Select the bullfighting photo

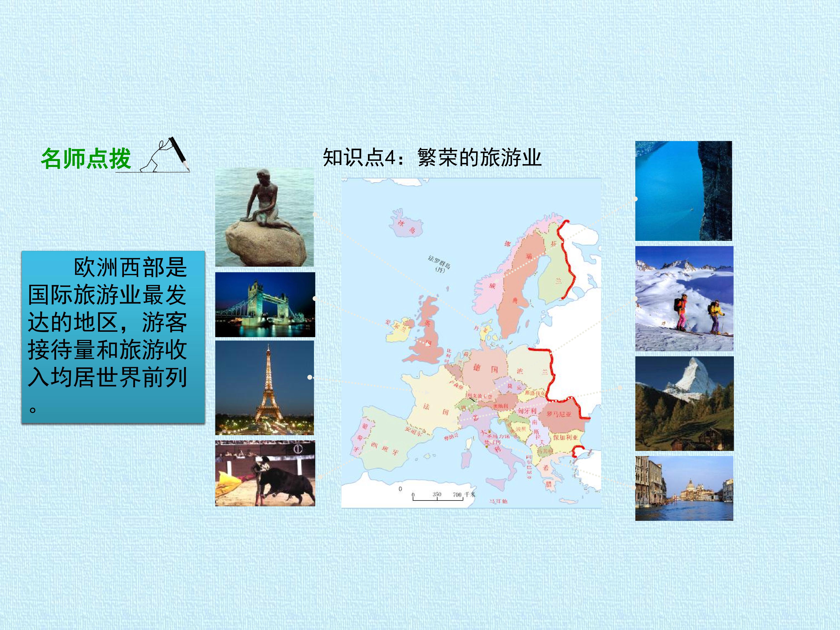(x=265, y=473)
